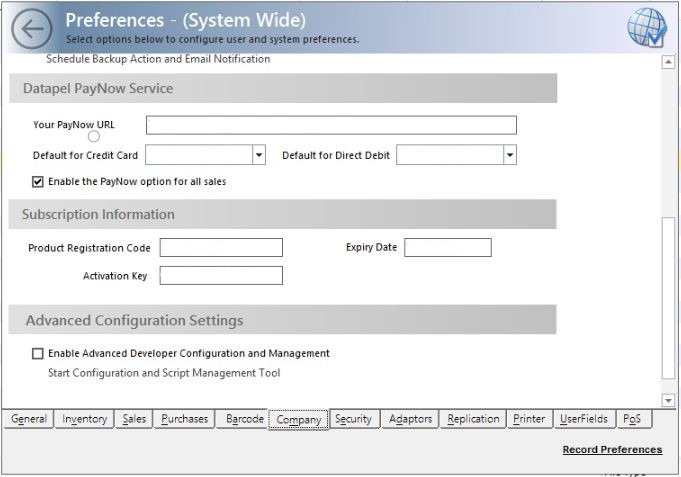
Task: Click the Expiry Date field
Action: pos(447,247)
